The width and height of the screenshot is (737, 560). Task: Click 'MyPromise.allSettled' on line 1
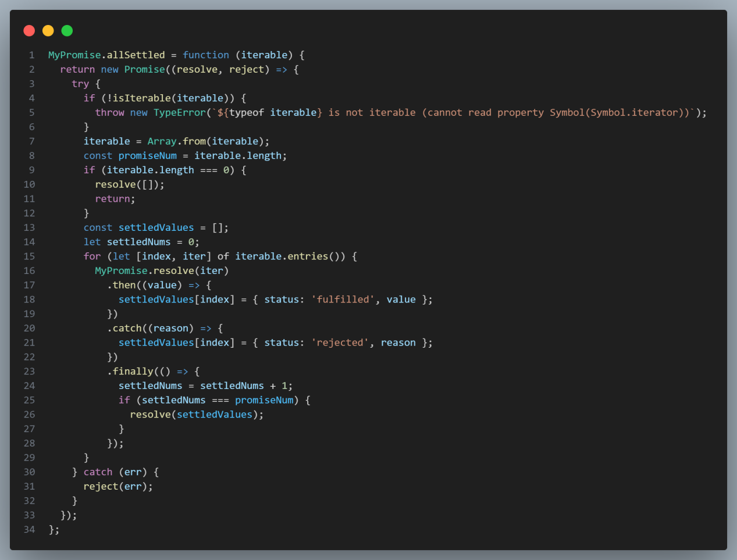106,55
